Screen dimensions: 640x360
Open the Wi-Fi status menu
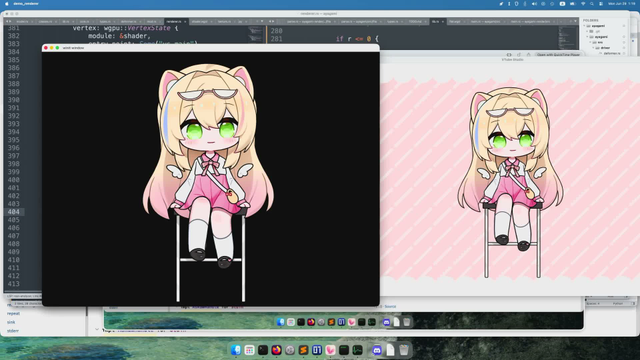tap(583, 4)
